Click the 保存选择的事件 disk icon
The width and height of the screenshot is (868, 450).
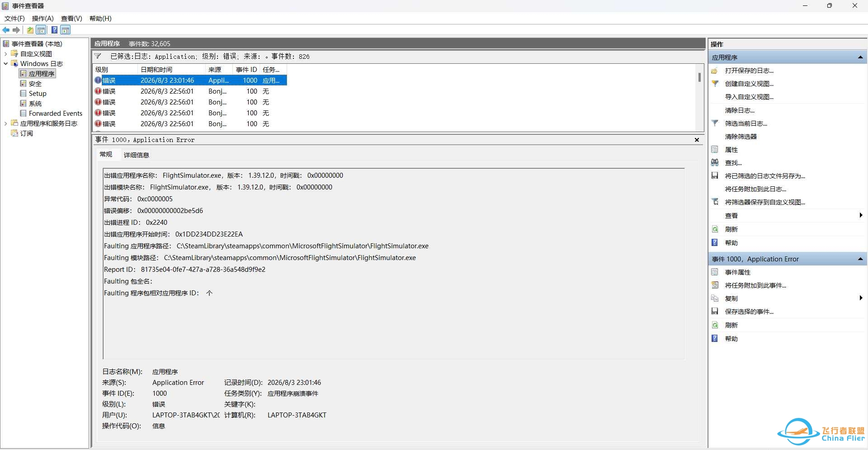715,312
